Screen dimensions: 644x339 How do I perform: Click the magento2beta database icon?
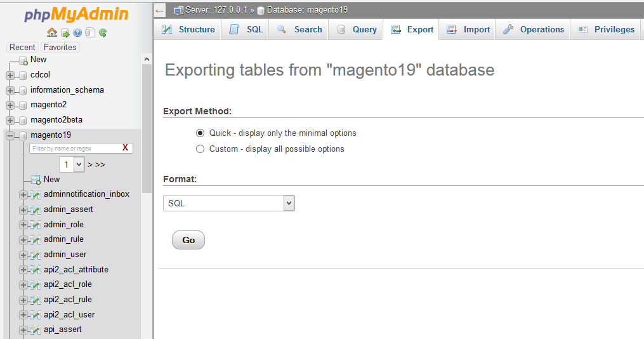coord(23,121)
